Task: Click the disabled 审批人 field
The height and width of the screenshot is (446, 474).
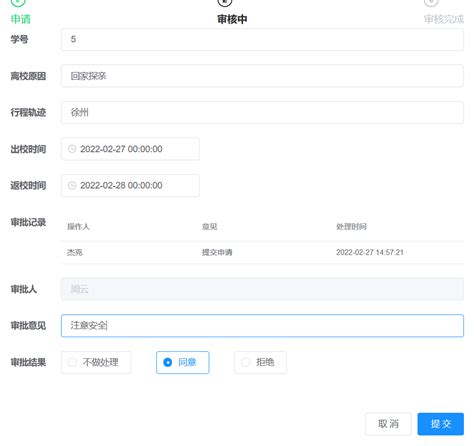Action: [x=262, y=289]
